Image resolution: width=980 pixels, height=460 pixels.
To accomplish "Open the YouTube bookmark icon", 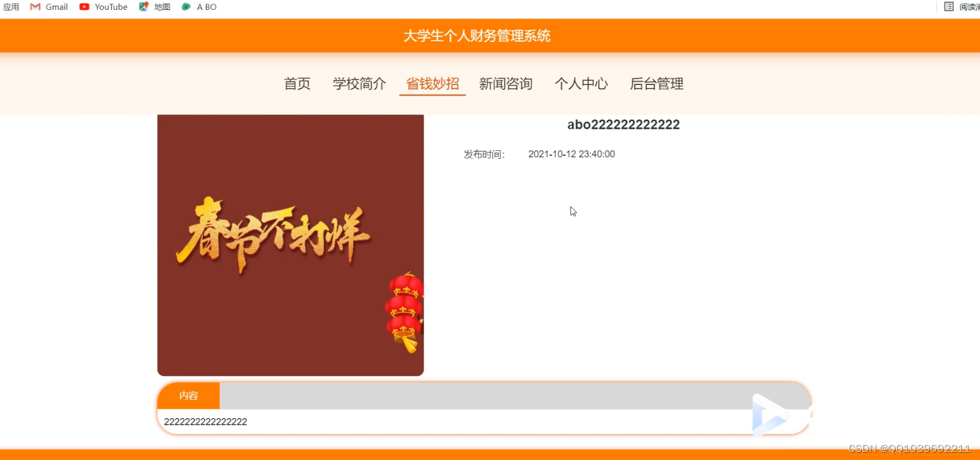I will pyautogui.click(x=84, y=7).
